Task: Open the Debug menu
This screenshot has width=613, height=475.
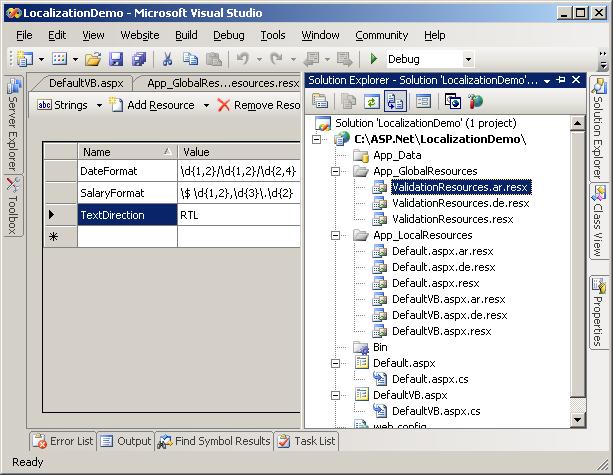Action: pyautogui.click(x=229, y=35)
